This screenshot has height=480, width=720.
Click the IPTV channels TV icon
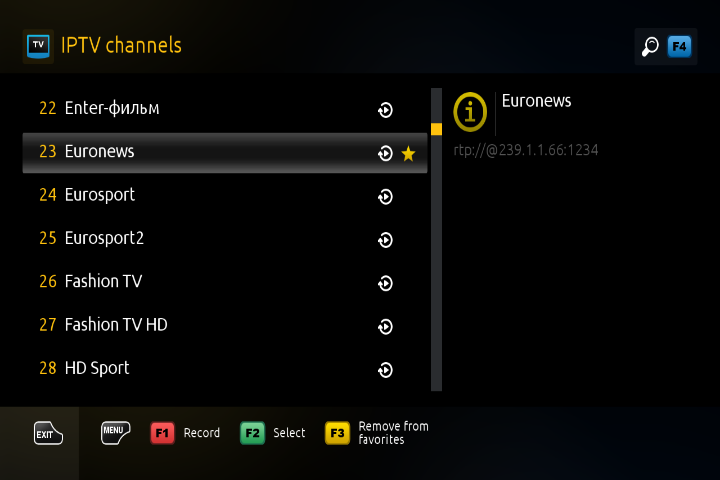click(x=38, y=46)
